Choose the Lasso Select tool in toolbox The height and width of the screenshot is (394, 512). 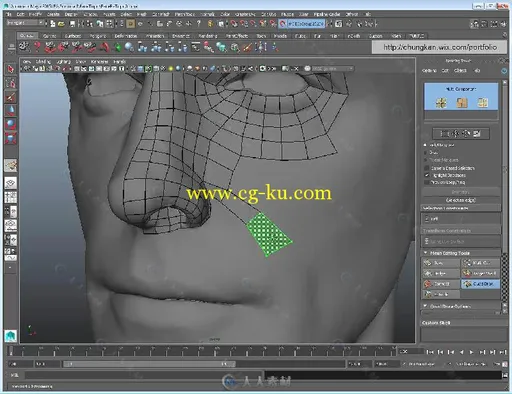pyautogui.click(x=10, y=83)
